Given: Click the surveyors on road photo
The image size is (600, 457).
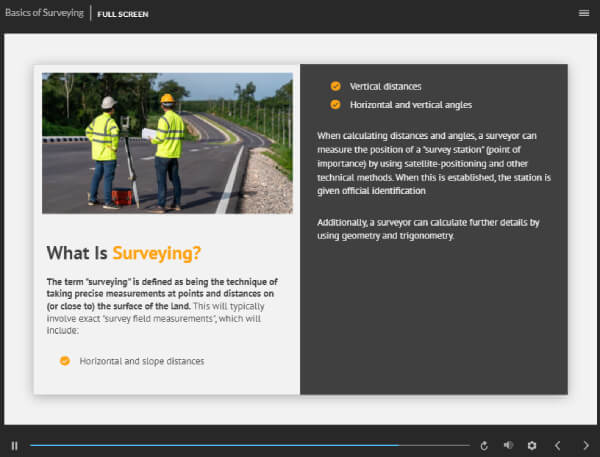Looking at the screenshot, I should (x=167, y=142).
